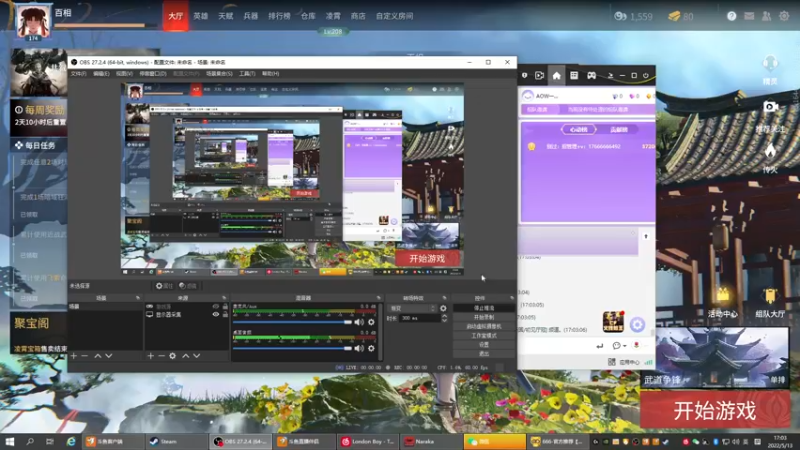Add a new source with plus icon in Sources panel
This screenshot has width=800, height=450.
pos(151,356)
